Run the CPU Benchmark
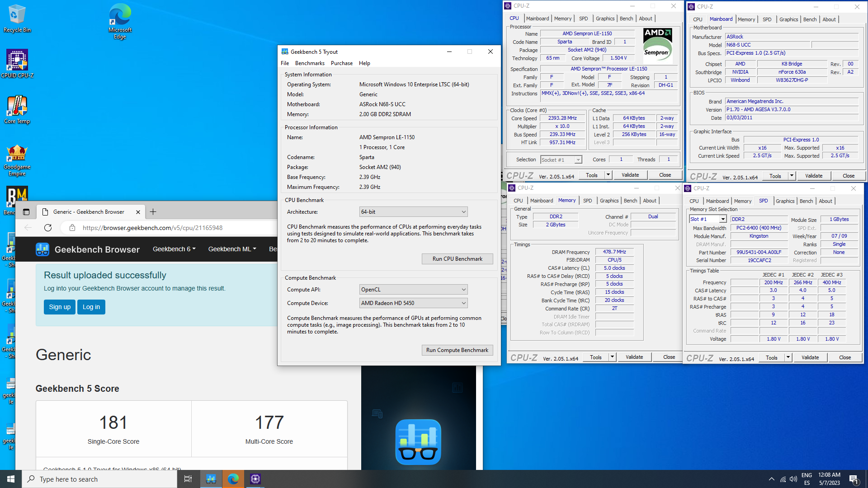Image resolution: width=868 pixels, height=488 pixels. click(457, 259)
